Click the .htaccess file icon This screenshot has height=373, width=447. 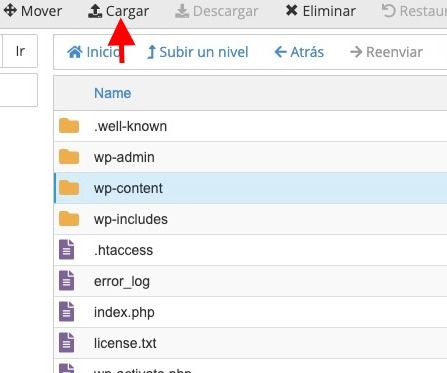pyautogui.click(x=67, y=250)
